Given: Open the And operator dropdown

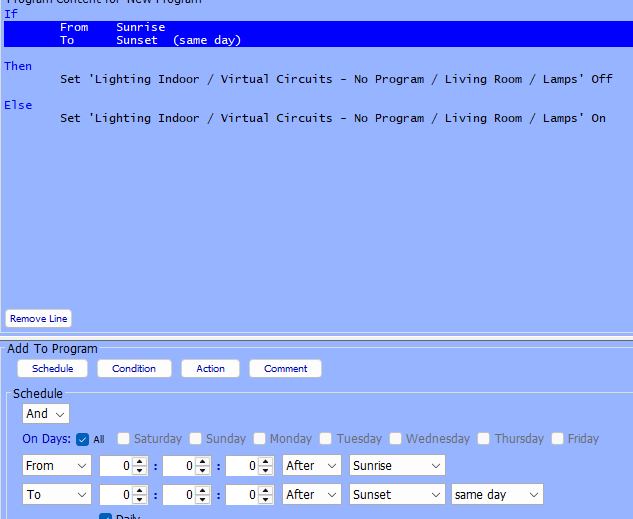Looking at the screenshot, I should (x=46, y=413).
